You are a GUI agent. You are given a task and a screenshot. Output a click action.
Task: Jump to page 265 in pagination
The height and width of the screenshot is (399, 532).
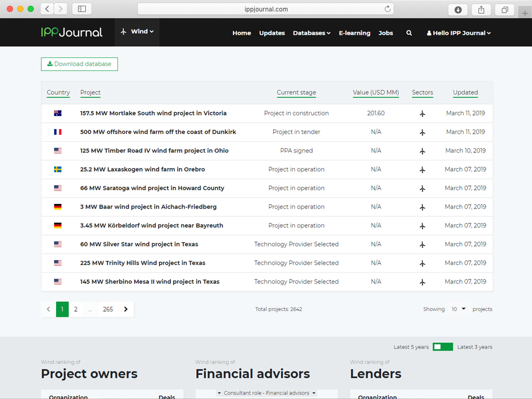click(x=108, y=309)
